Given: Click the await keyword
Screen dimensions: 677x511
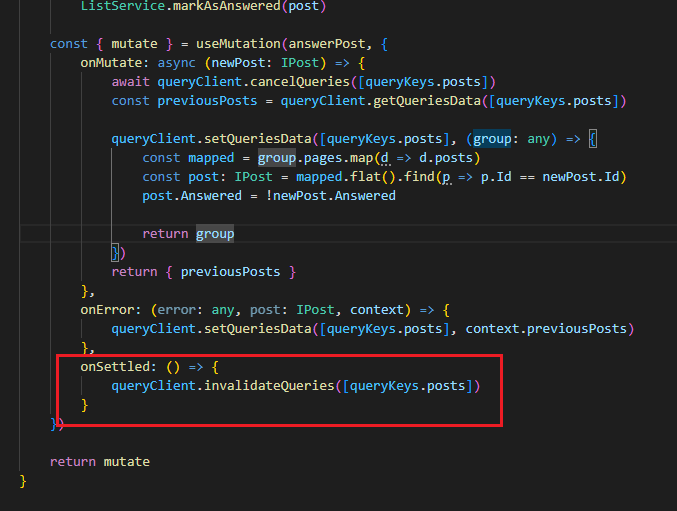Looking at the screenshot, I should coord(130,81).
